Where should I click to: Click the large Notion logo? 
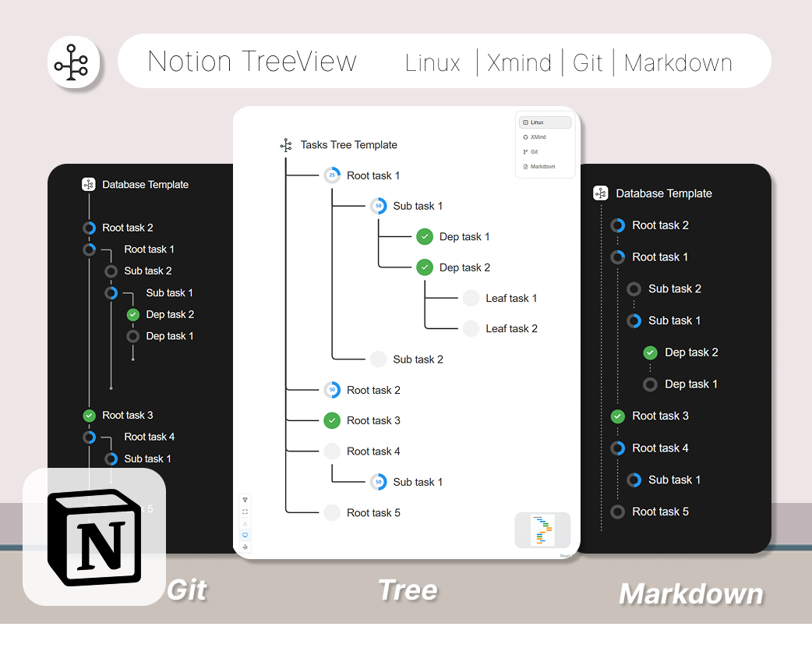coord(94,537)
